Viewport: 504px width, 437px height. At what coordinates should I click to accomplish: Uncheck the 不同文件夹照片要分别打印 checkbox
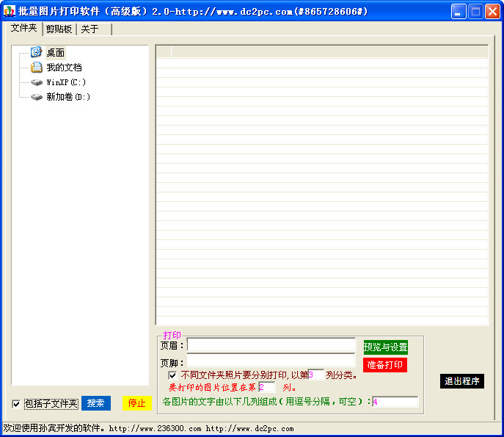pos(172,375)
